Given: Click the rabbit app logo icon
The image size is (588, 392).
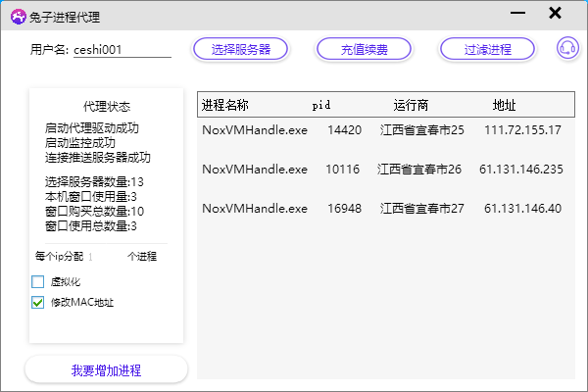Looking at the screenshot, I should click(x=18, y=17).
